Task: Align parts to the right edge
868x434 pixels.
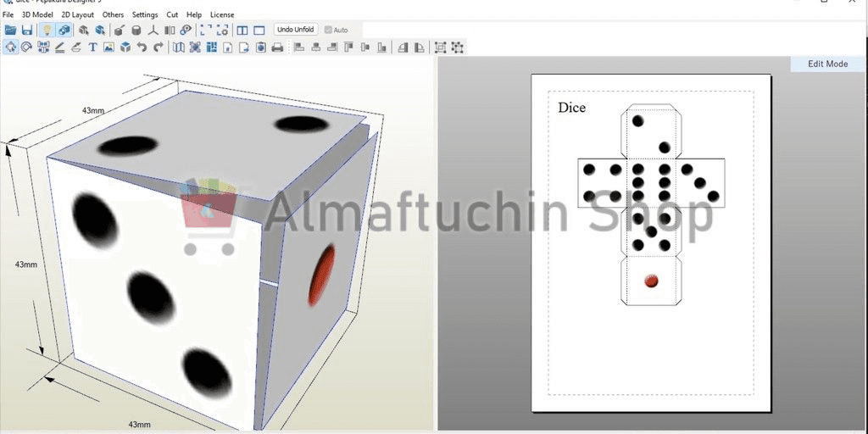Action: 332,47
